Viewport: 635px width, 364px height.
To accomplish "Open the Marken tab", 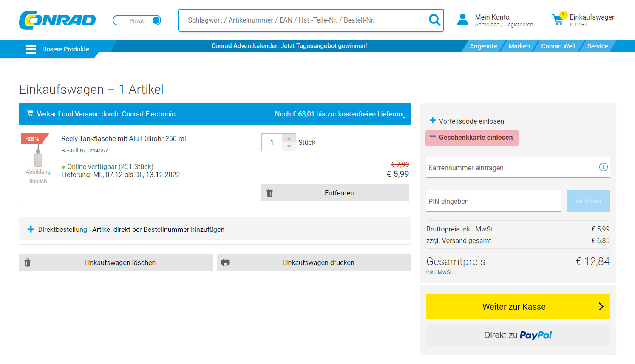I will 519,46.
